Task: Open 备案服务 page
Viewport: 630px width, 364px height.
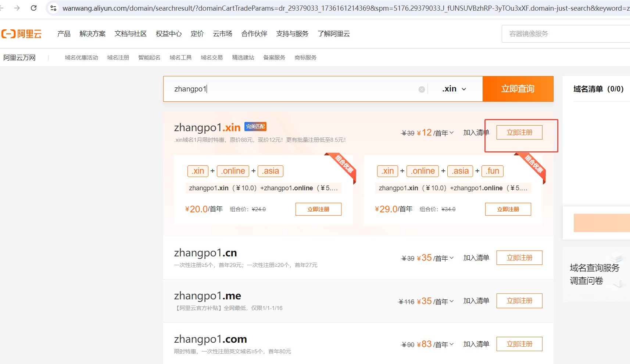Action: pos(275,58)
